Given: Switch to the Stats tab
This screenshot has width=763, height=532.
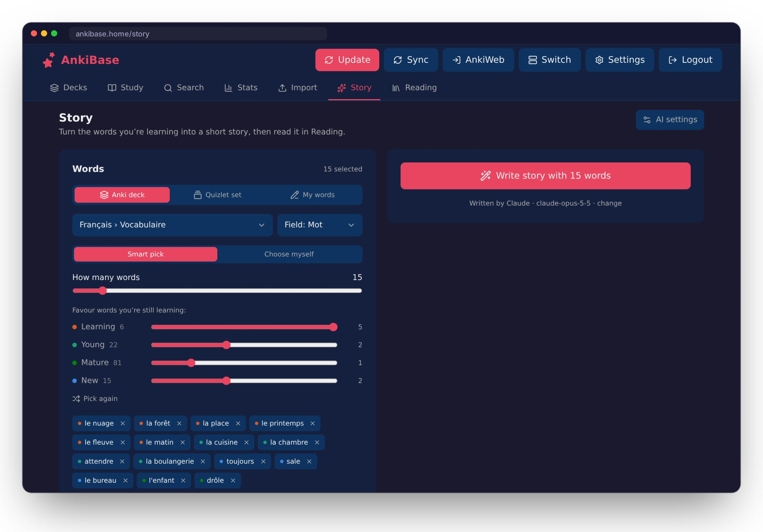Looking at the screenshot, I should pyautogui.click(x=241, y=88).
